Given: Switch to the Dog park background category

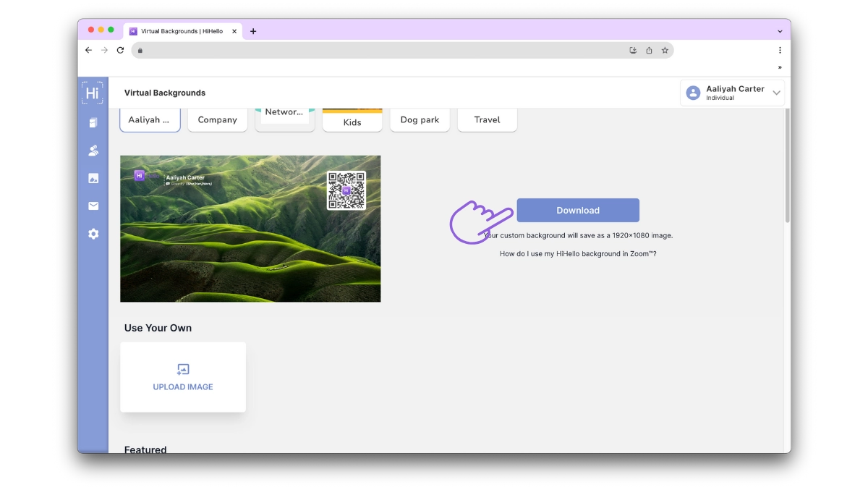Looking at the screenshot, I should [x=420, y=119].
